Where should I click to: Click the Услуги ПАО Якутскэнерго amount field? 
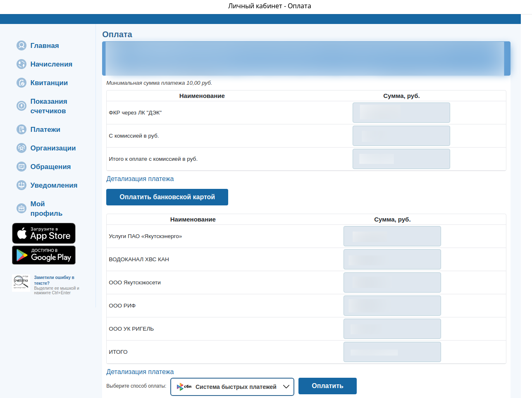(392, 236)
